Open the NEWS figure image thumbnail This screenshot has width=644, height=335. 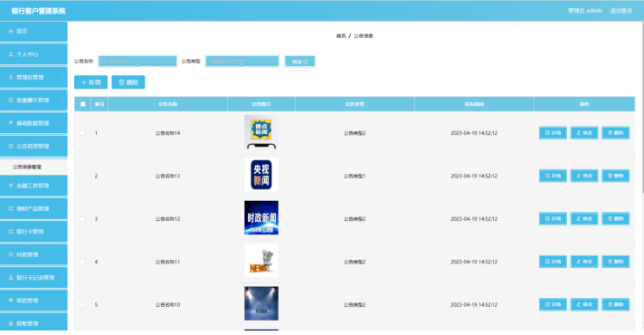tap(261, 261)
